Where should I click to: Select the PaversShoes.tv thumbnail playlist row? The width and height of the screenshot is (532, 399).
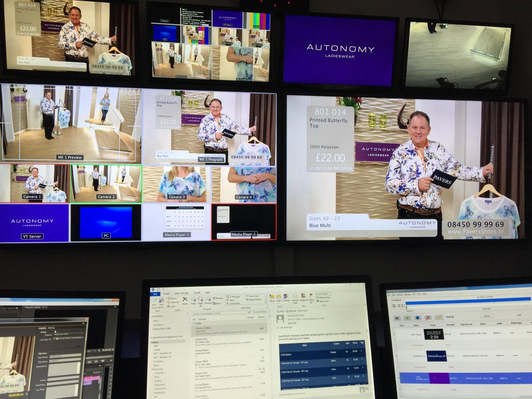tap(463, 356)
